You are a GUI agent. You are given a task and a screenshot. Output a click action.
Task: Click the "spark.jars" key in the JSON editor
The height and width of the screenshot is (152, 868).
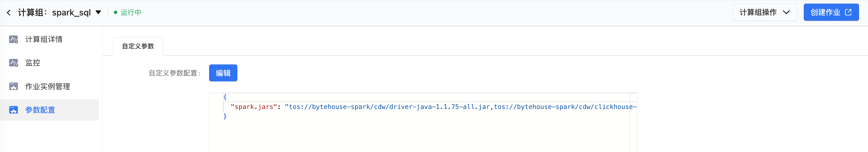pos(254,107)
